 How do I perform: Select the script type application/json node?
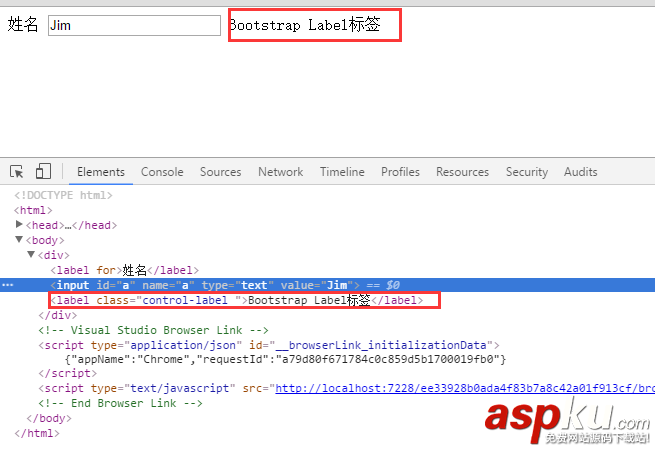pos(269,345)
